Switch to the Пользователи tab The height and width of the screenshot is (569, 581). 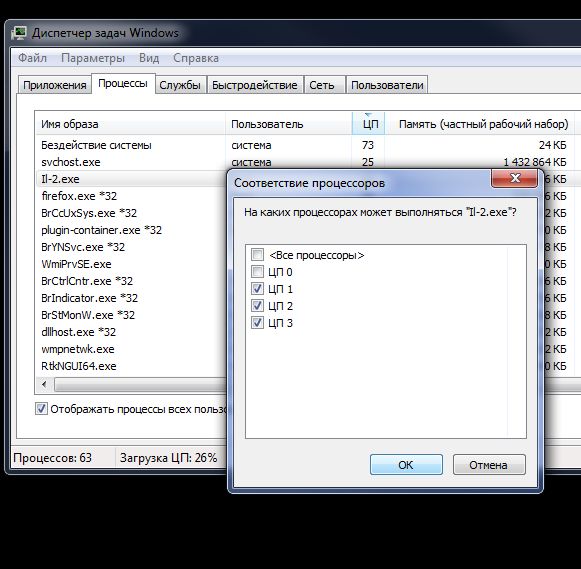click(387, 85)
